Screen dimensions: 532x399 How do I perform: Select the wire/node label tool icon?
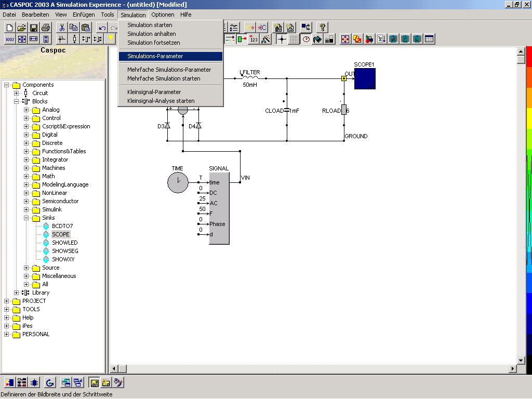tap(62, 39)
